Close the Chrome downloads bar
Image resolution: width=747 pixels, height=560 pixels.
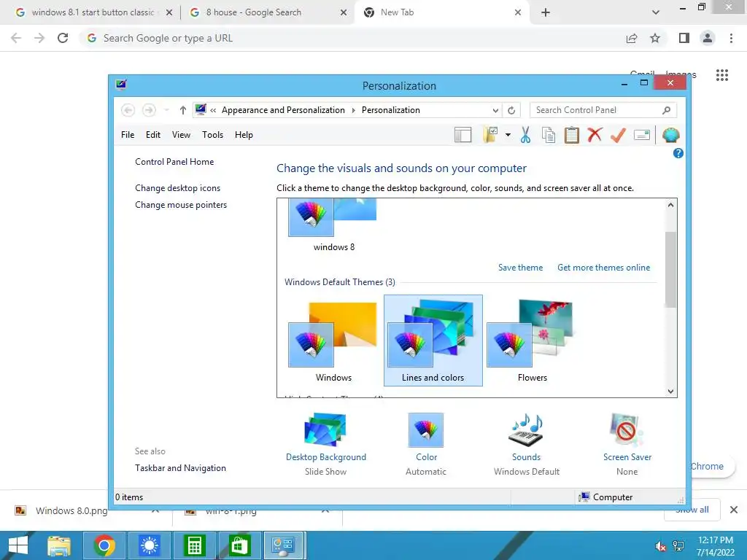click(x=734, y=510)
